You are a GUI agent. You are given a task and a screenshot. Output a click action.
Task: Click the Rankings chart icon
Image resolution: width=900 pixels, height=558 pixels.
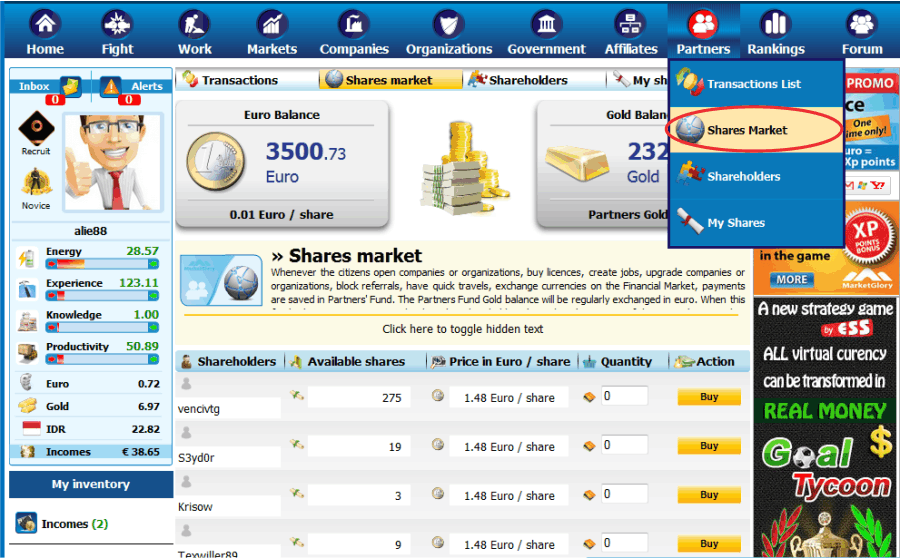tap(775, 24)
